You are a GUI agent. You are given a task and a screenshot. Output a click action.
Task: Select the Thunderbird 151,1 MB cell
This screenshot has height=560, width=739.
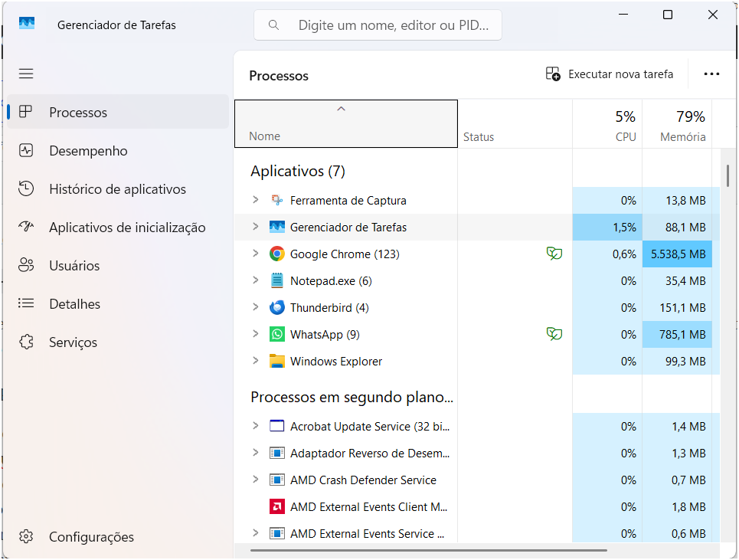click(677, 307)
